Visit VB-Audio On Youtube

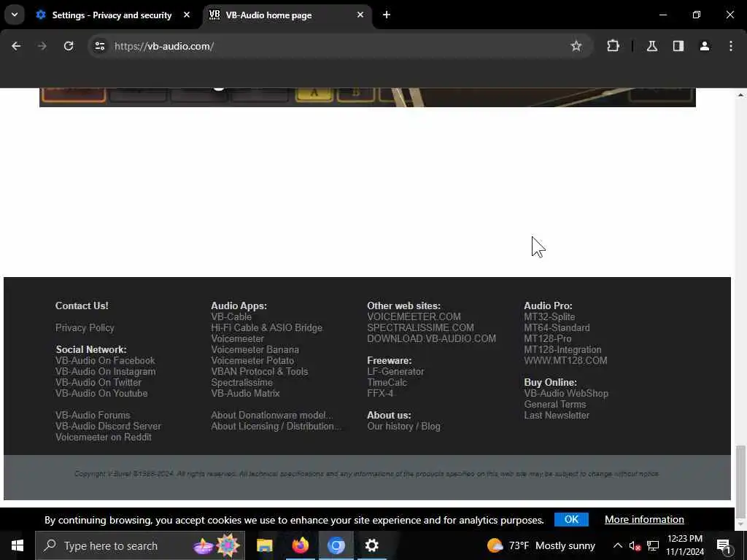[x=101, y=393]
